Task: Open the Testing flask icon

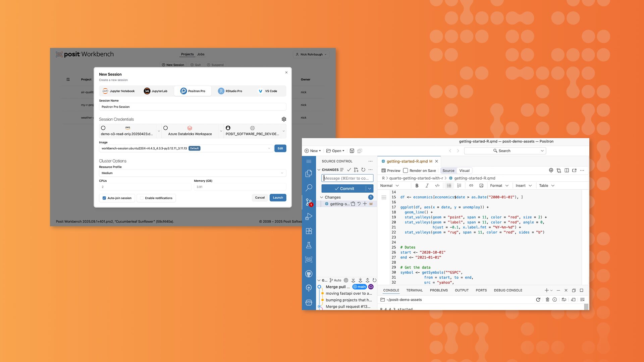Action: pos(309,245)
